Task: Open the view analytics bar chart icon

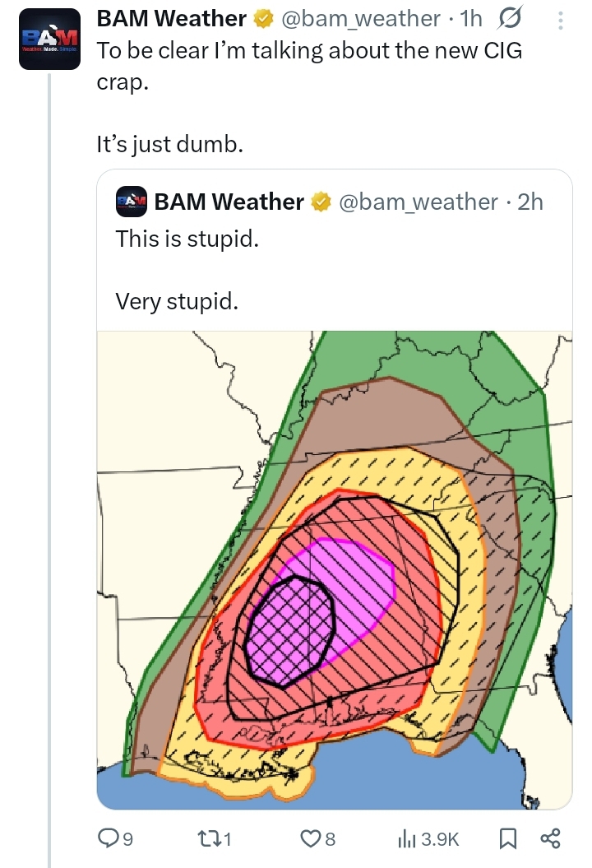Action: pos(407,838)
